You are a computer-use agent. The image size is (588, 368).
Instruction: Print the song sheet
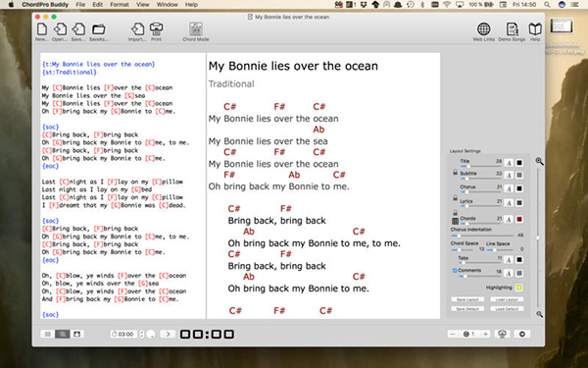156,29
